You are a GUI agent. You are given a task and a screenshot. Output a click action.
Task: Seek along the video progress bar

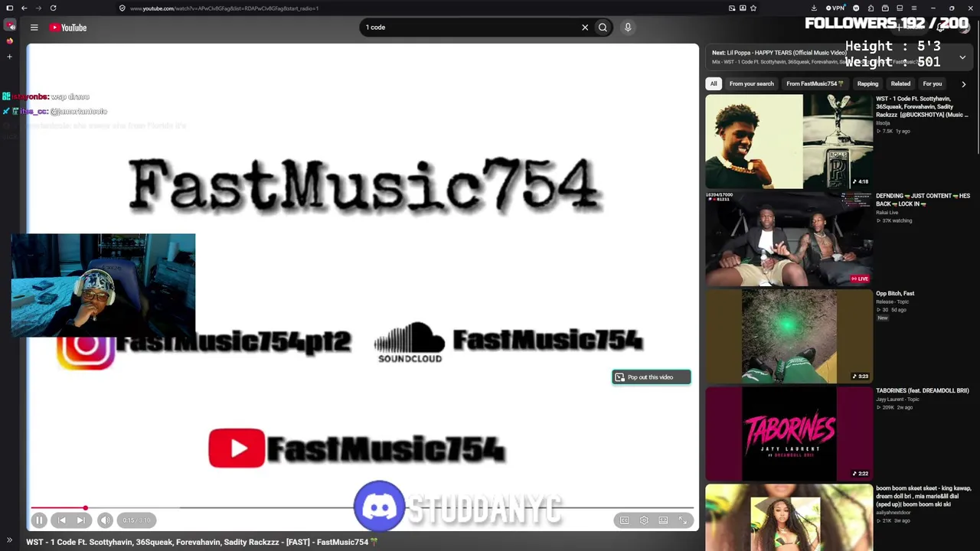point(362,508)
